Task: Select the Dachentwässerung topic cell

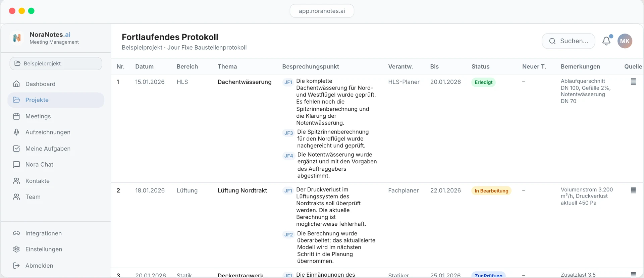Action: tap(245, 82)
